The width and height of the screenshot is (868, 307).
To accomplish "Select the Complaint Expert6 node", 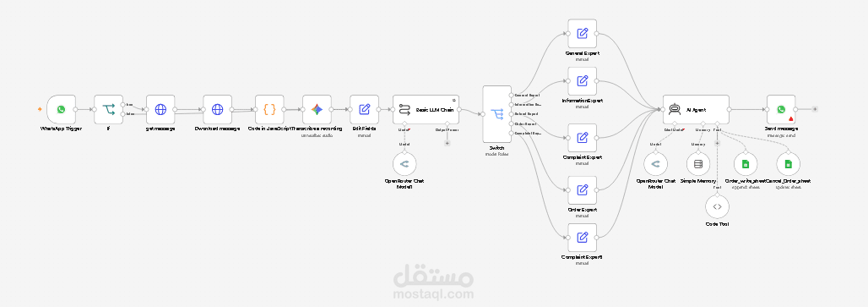I will tap(583, 237).
